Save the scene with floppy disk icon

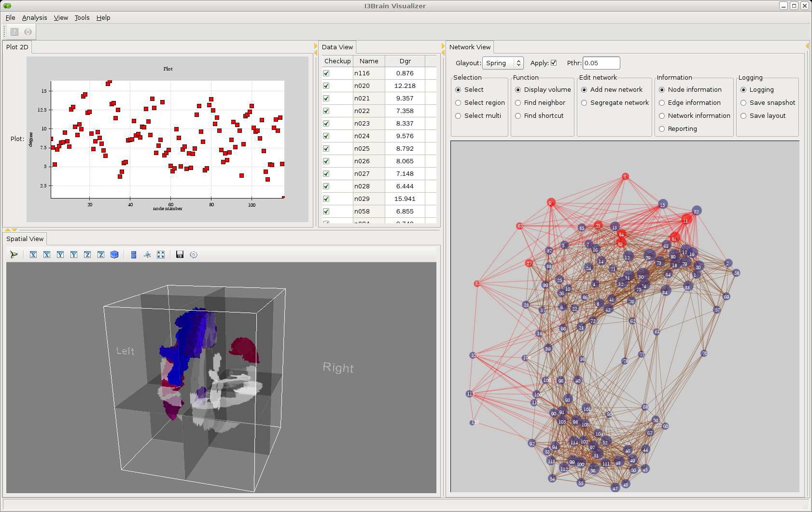tap(180, 255)
